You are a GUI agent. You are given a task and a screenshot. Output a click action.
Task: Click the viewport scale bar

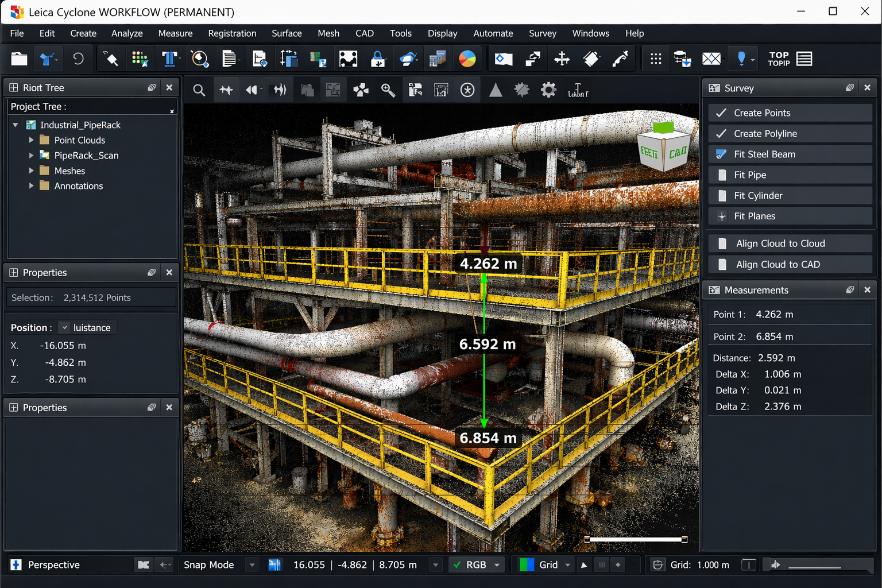point(636,539)
